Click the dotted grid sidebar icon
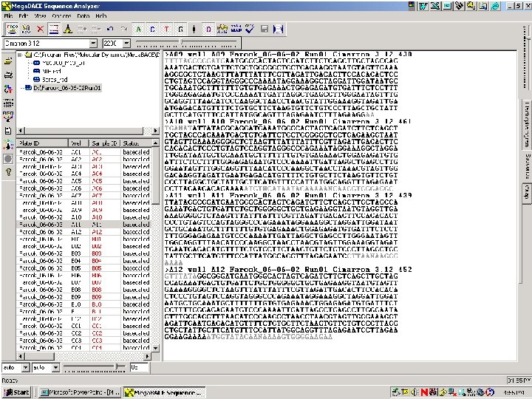The image size is (532, 399). point(8,103)
